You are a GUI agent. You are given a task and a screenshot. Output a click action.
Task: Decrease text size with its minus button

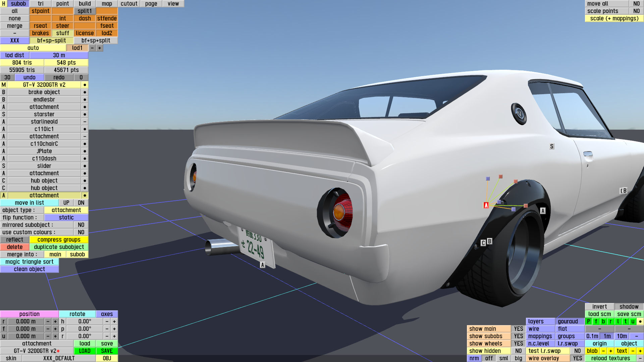point(633,351)
